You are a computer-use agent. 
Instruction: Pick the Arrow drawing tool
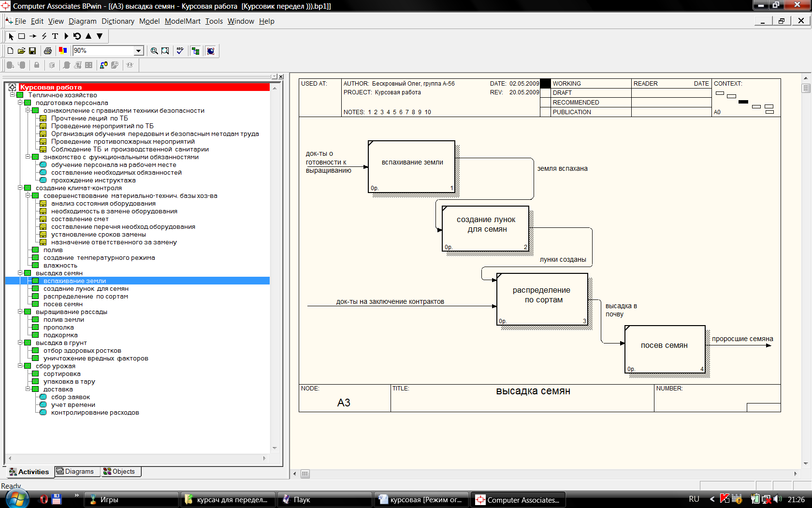pyautogui.click(x=33, y=36)
